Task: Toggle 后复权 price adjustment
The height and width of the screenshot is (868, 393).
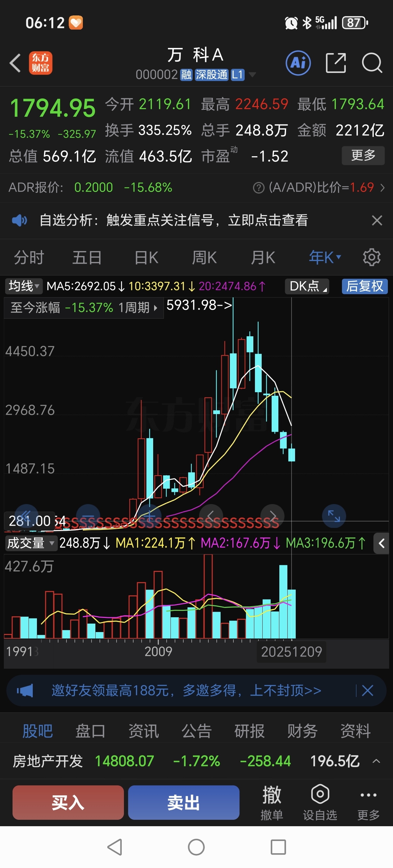Action: click(x=365, y=286)
